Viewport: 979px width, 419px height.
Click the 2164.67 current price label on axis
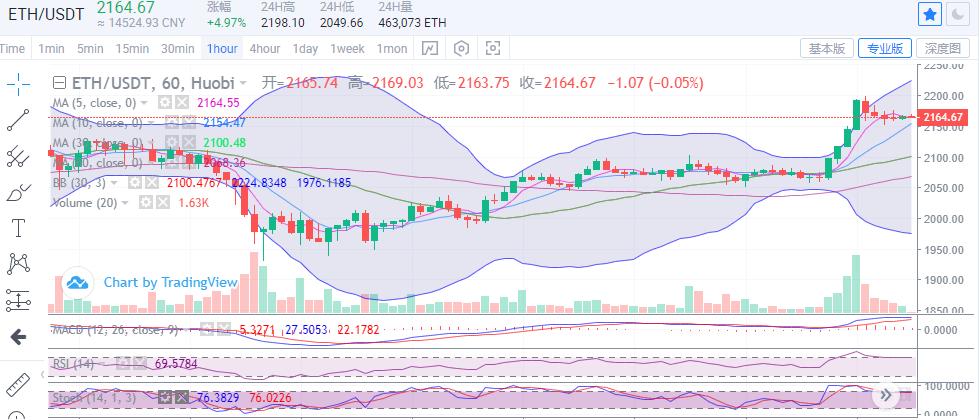[x=942, y=117]
